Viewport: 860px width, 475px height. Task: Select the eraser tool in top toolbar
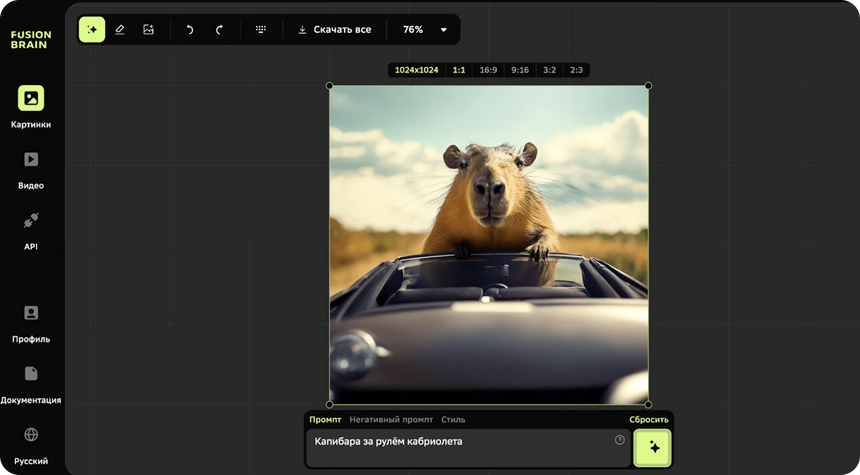pos(120,30)
